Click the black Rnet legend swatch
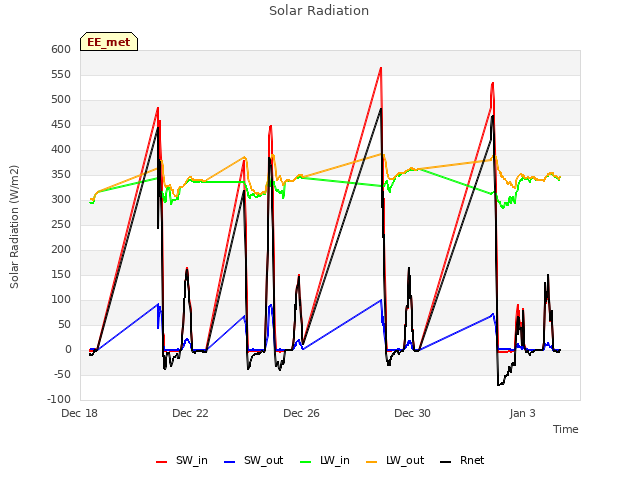 coord(446,462)
